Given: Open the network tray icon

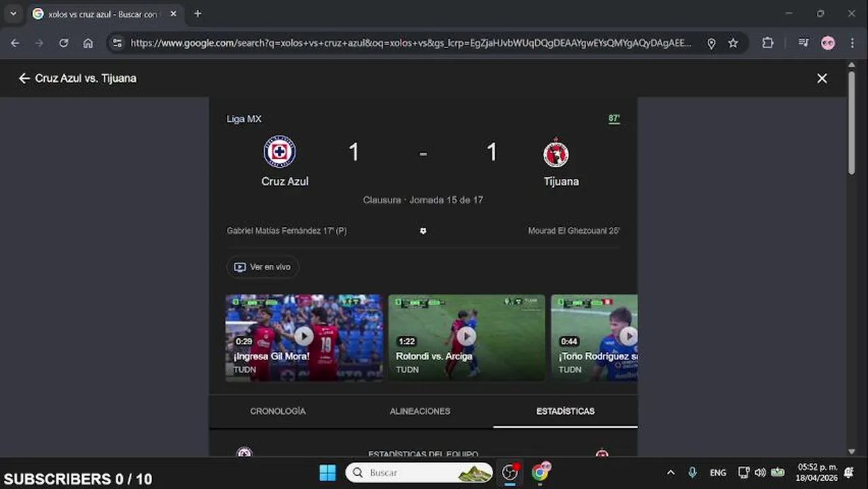Looking at the screenshot, I should [x=744, y=473].
